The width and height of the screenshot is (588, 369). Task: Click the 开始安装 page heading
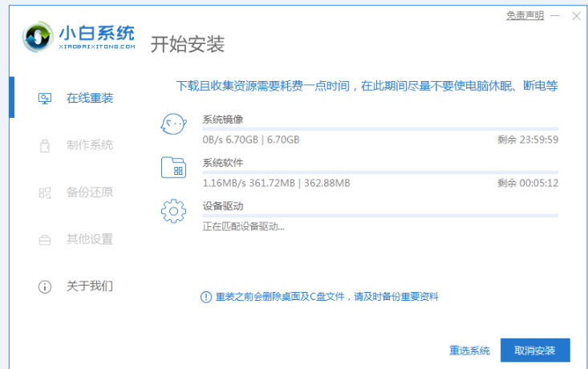187,43
